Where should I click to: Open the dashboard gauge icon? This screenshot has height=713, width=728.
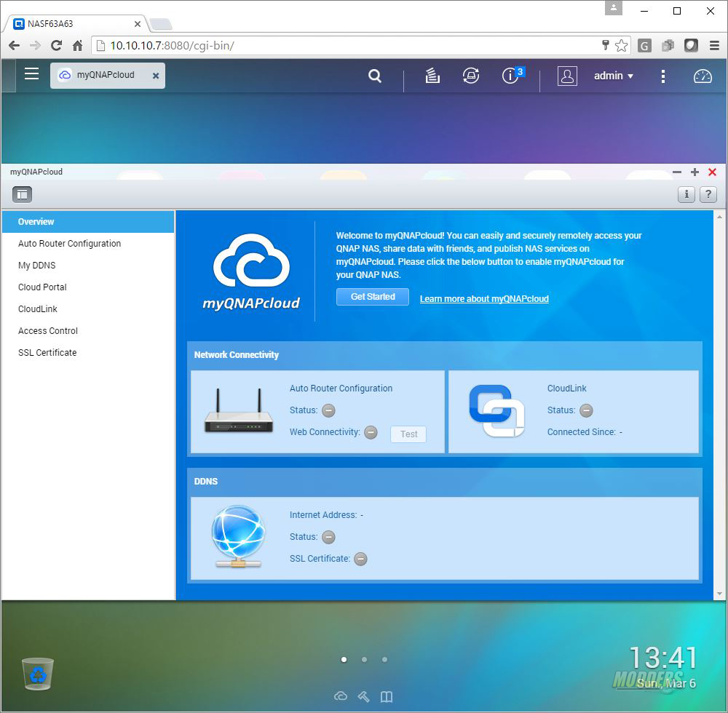pos(703,76)
